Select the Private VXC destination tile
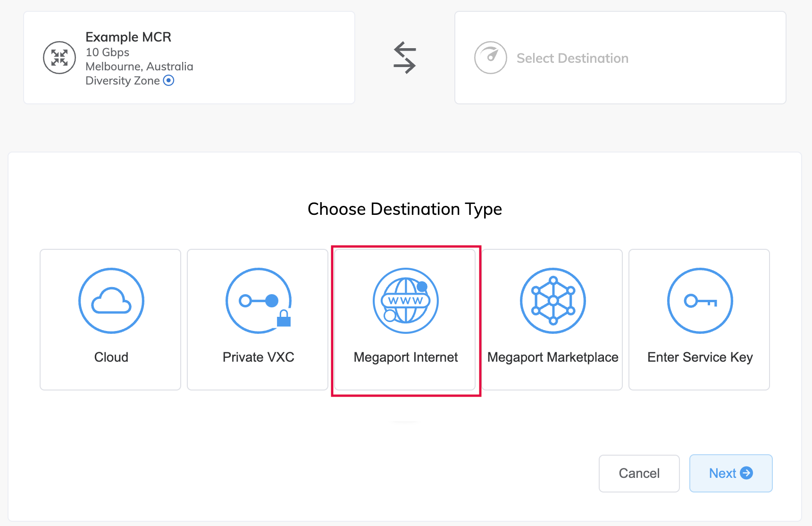Viewport: 812px width, 526px height. 258,320
